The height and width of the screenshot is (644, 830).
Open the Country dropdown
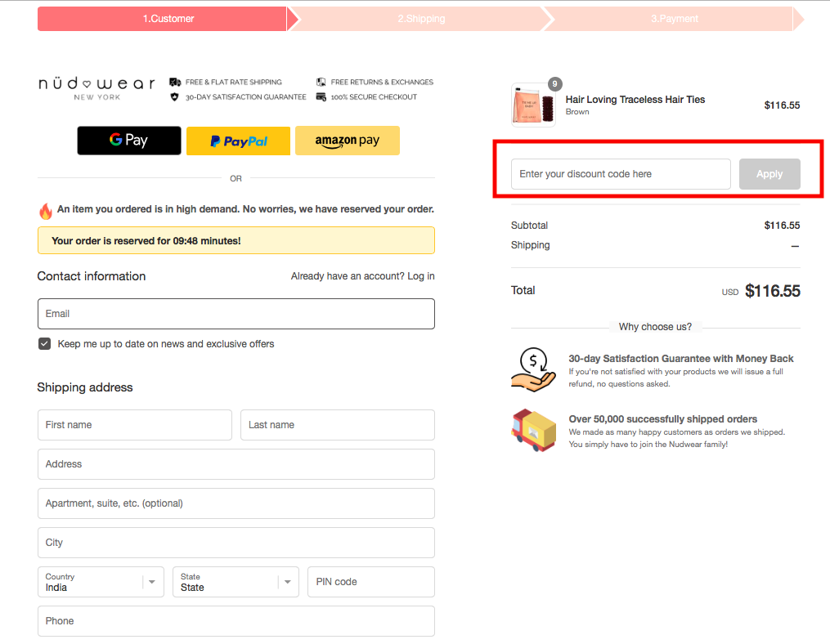pos(101,582)
